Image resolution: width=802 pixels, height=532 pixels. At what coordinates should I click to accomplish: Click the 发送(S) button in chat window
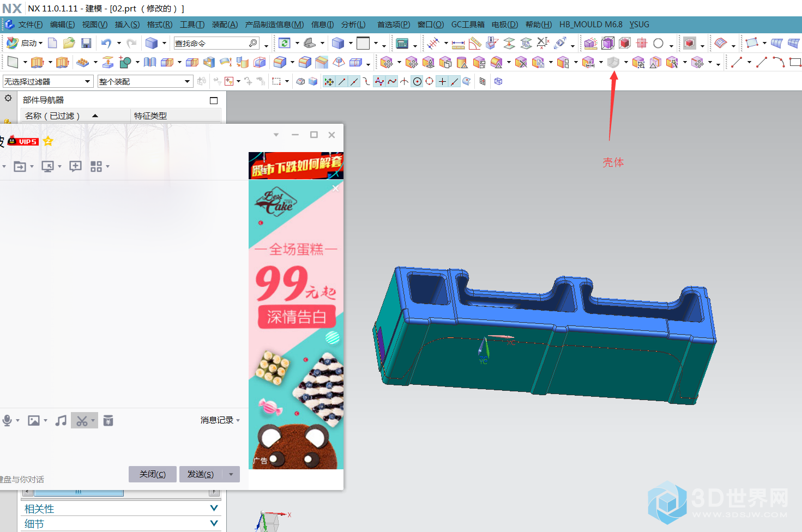201,474
